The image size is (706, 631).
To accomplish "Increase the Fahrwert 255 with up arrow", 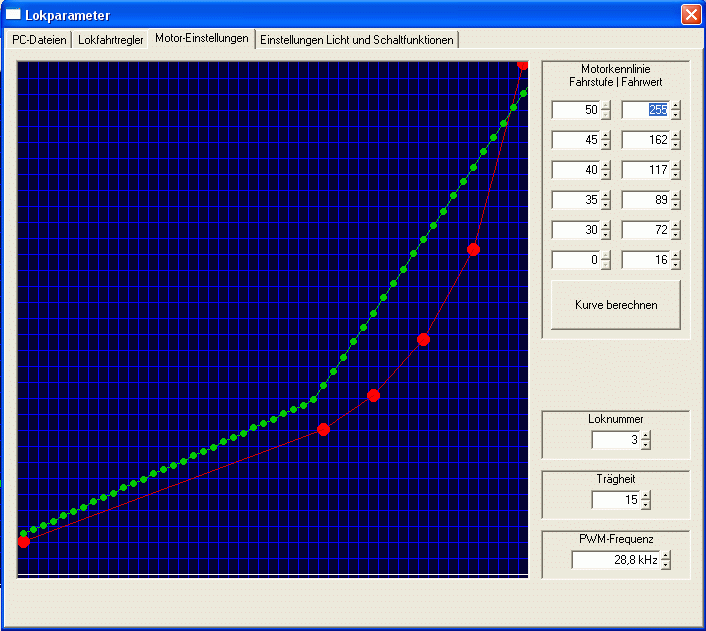I will 676,106.
